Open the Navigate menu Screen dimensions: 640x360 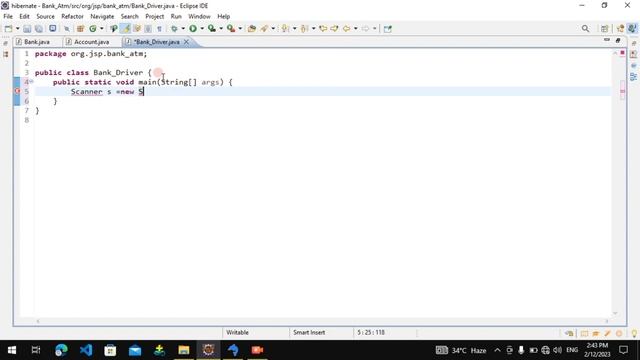(x=102, y=16)
